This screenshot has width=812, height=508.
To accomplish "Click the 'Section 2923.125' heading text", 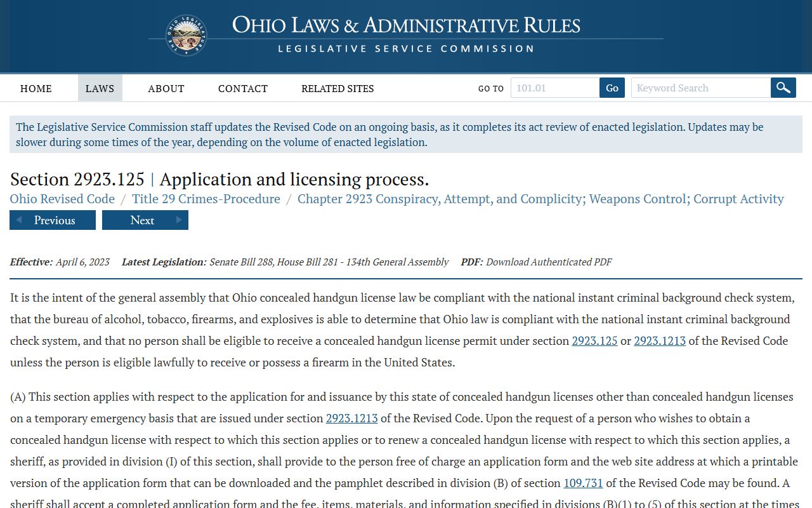I will (x=77, y=179).
